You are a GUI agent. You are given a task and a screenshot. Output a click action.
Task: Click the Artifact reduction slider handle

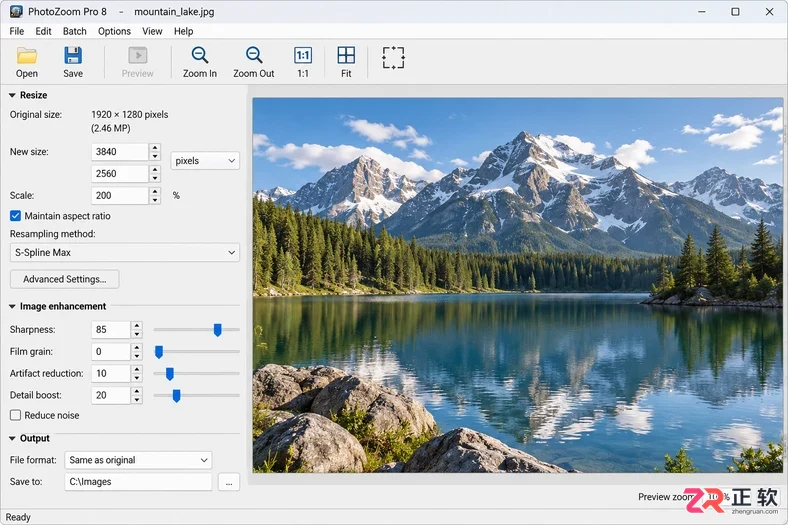coord(170,374)
